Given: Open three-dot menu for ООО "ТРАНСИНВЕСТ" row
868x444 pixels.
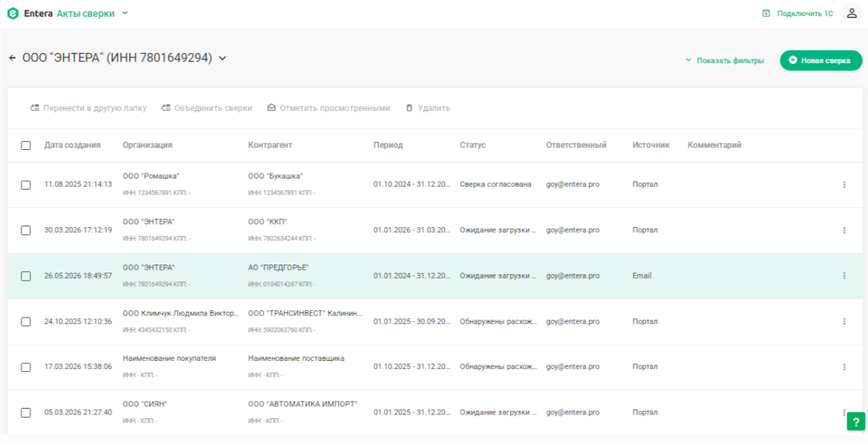Looking at the screenshot, I should (844, 321).
